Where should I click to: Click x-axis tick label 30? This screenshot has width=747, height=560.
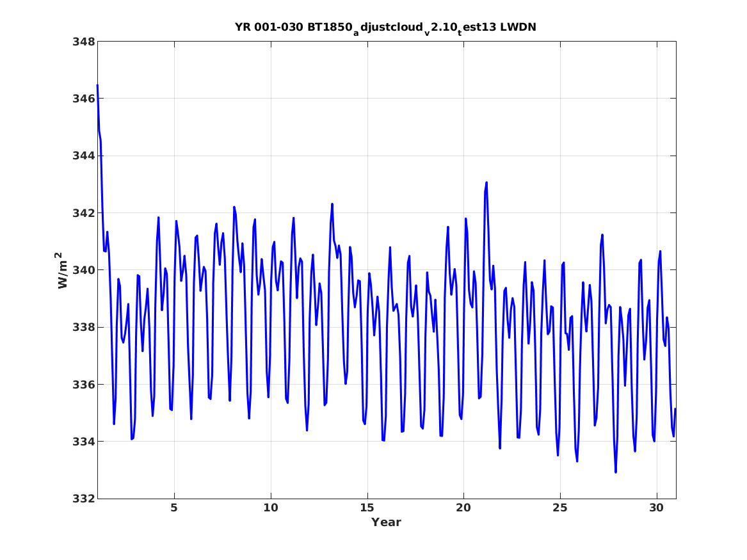pos(657,508)
